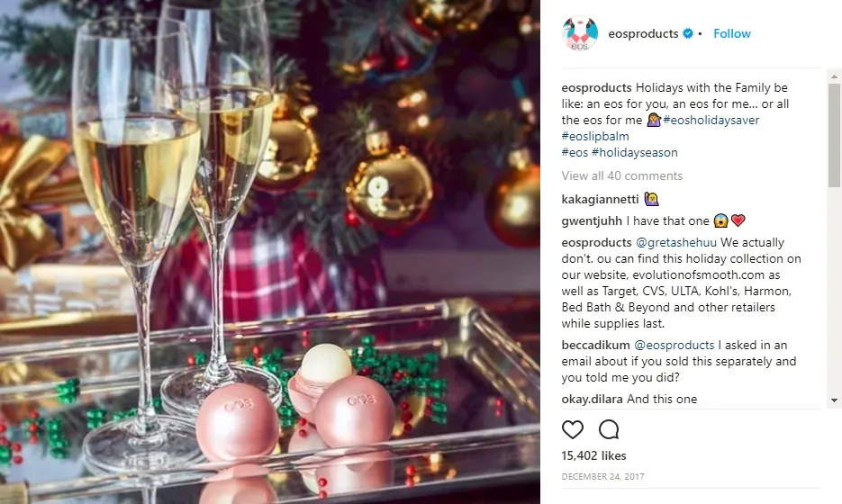Open the #holidayseason hashtag

click(634, 152)
